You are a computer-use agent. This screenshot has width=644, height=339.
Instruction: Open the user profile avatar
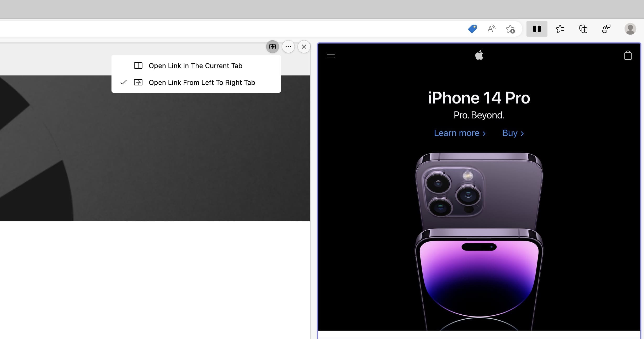pyautogui.click(x=630, y=29)
